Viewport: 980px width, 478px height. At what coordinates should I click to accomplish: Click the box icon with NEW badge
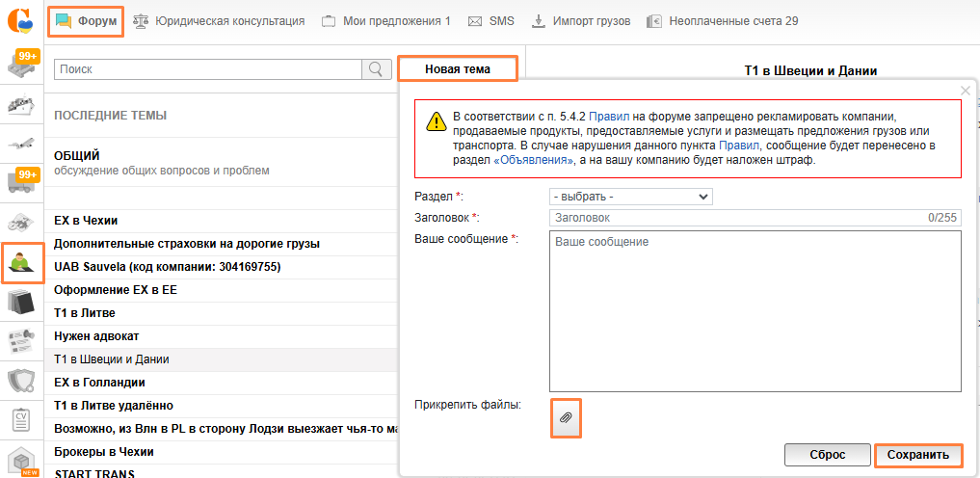click(x=21, y=460)
